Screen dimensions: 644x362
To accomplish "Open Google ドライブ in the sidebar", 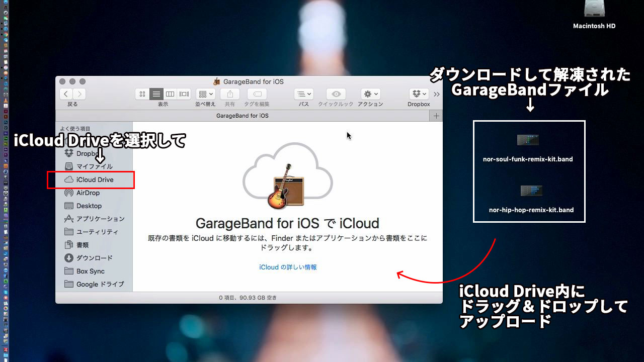I will click(x=94, y=284).
